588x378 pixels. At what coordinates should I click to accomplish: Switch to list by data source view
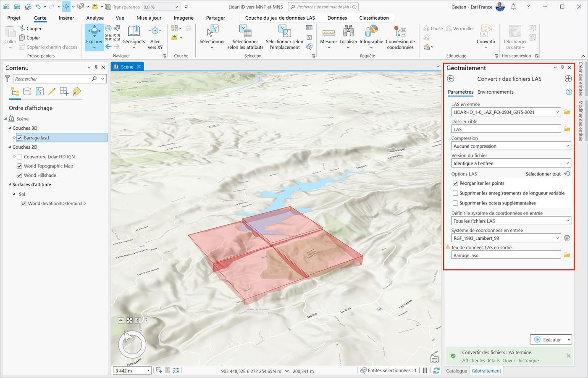pyautogui.click(x=27, y=92)
